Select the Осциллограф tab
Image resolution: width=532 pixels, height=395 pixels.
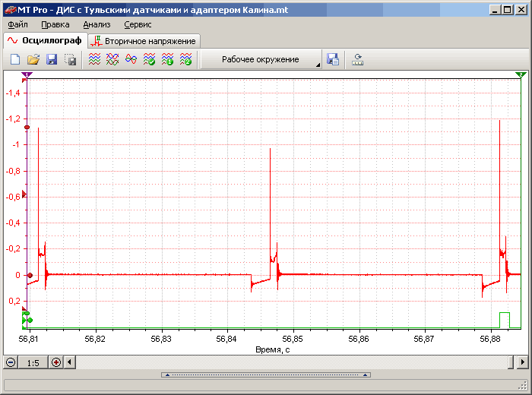pos(44,40)
